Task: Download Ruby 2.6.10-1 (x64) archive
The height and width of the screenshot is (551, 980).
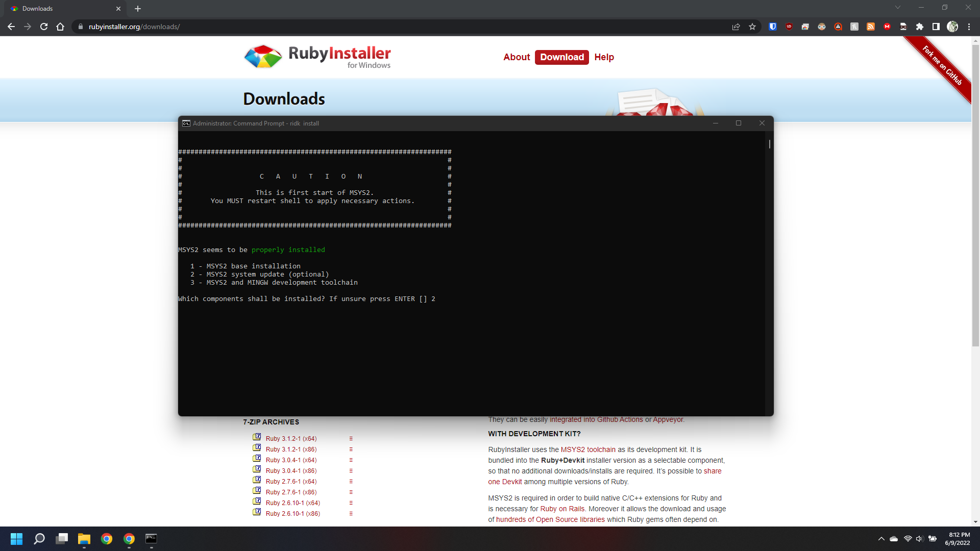Action: point(293,503)
